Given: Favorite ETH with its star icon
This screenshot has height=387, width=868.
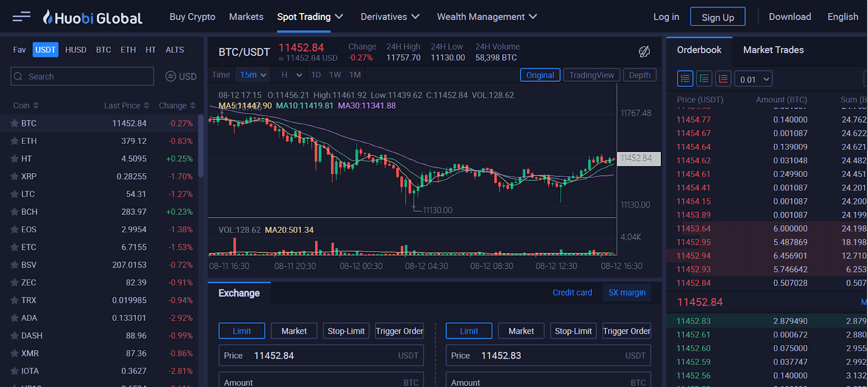Looking at the screenshot, I should click(15, 141).
